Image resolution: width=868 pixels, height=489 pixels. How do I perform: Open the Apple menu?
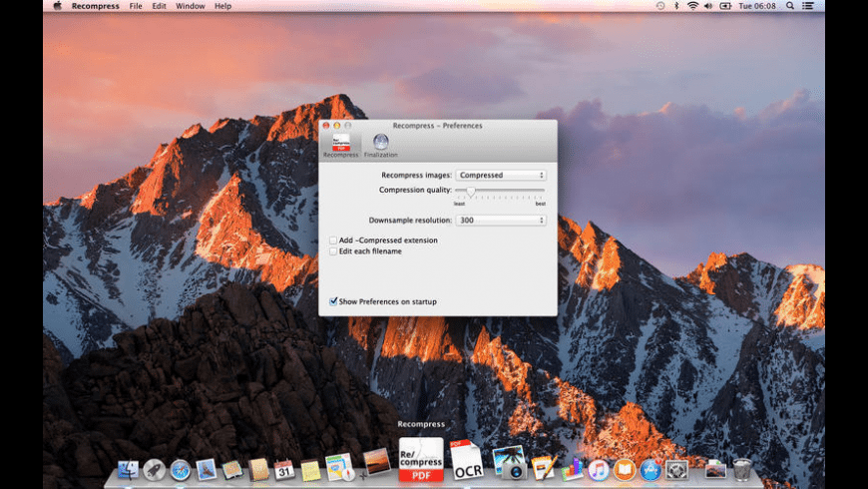click(57, 6)
